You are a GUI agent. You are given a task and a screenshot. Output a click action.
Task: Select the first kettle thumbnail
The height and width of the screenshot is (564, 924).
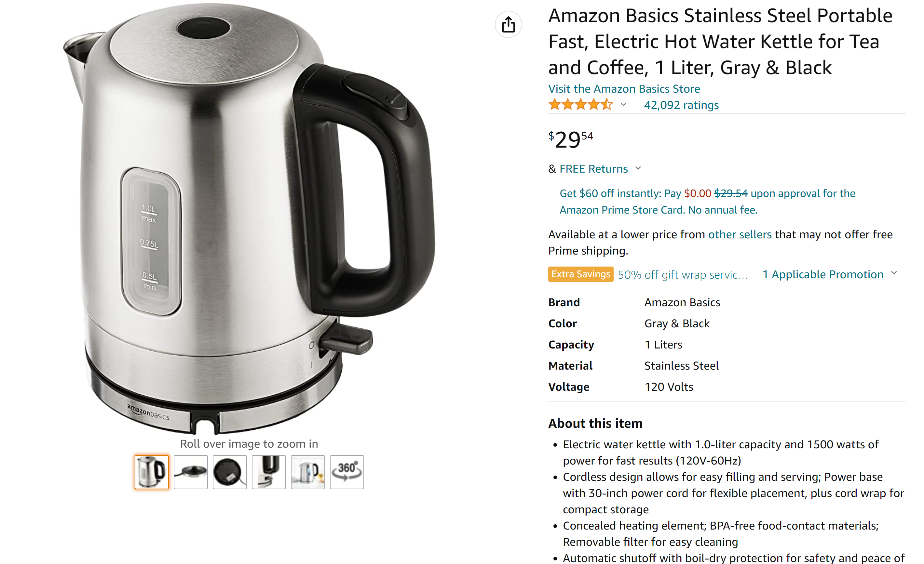pyautogui.click(x=152, y=472)
